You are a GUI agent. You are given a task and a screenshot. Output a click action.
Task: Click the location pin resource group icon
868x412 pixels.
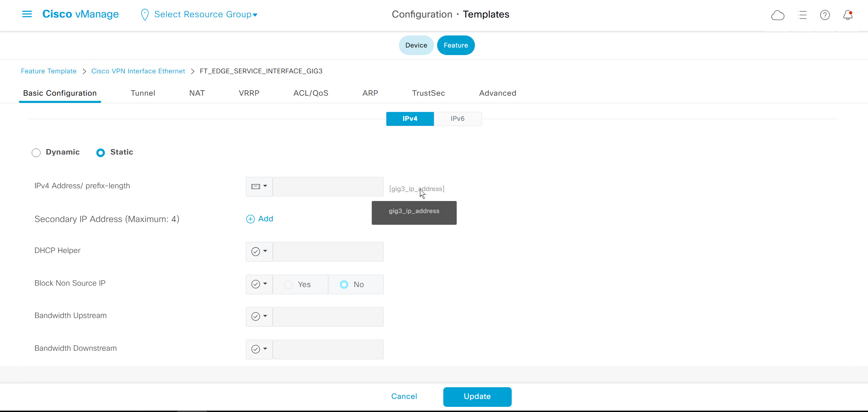point(145,15)
